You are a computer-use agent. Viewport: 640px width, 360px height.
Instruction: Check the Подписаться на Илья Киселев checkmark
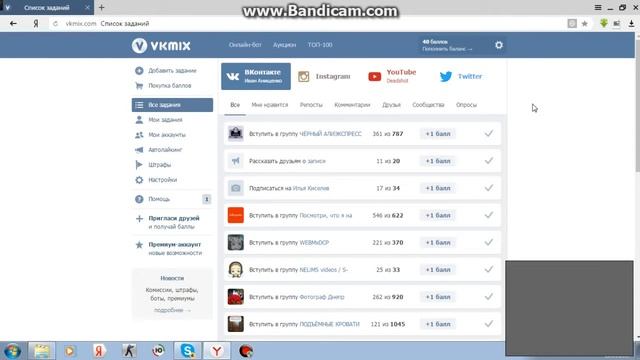coord(489,188)
